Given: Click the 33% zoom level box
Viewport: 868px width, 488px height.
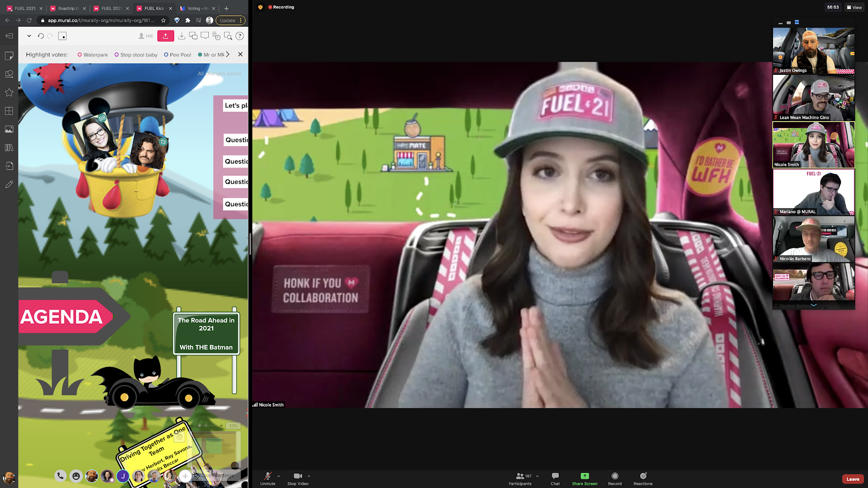Looking at the screenshot, I should pos(233,426).
